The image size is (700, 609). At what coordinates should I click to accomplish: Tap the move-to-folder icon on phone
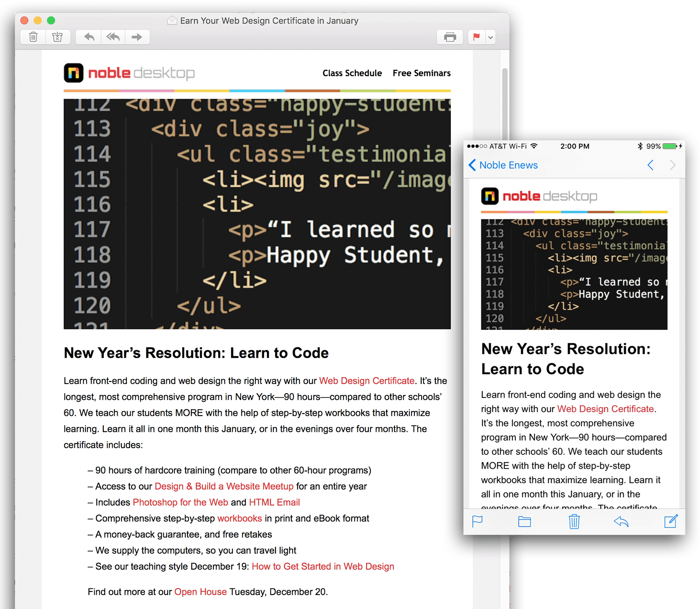525,521
